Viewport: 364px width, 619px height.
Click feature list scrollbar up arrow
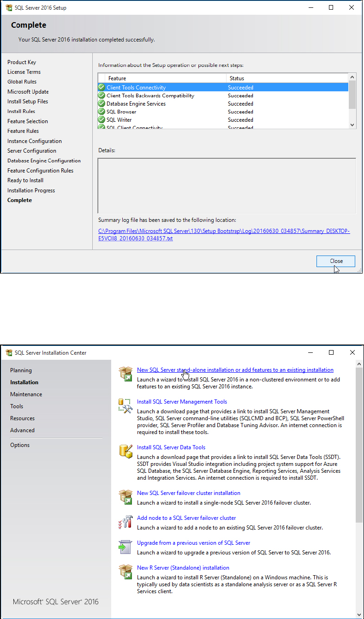point(352,77)
